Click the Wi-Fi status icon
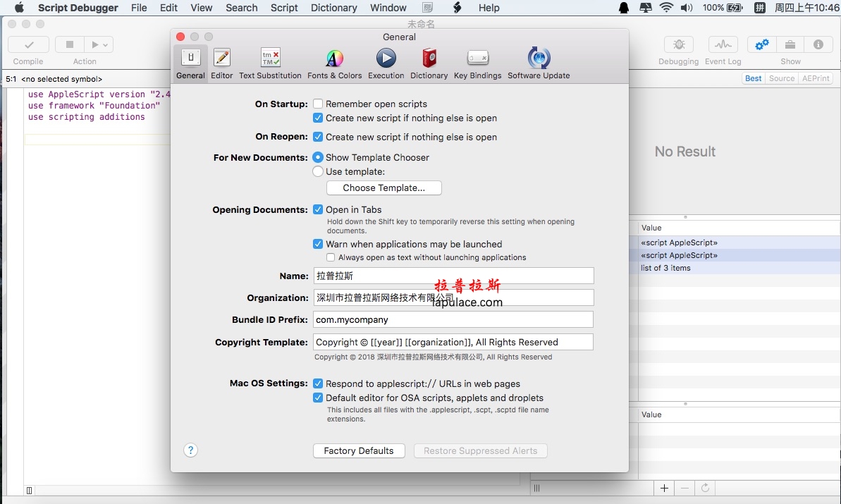The width and height of the screenshot is (841, 504). click(666, 8)
